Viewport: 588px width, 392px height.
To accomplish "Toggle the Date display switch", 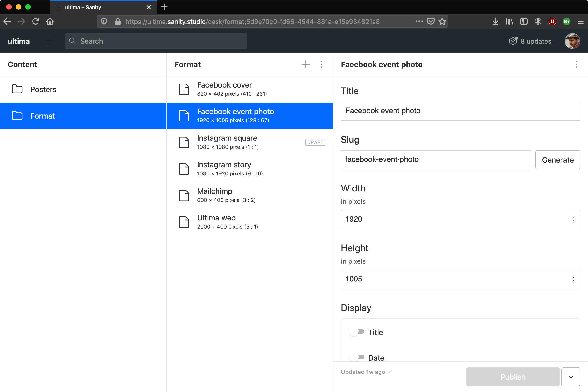I will 357,358.
